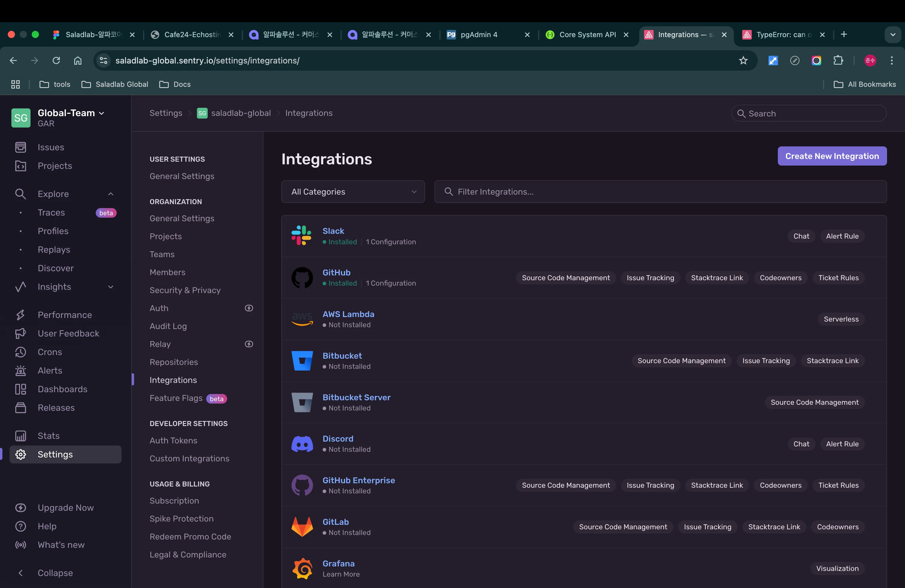Click the Dashboards sidebar icon
Image resolution: width=905 pixels, height=588 pixels.
click(21, 389)
